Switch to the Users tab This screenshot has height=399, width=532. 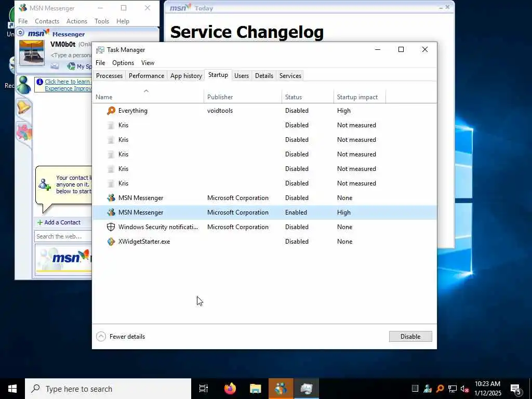[242, 76]
